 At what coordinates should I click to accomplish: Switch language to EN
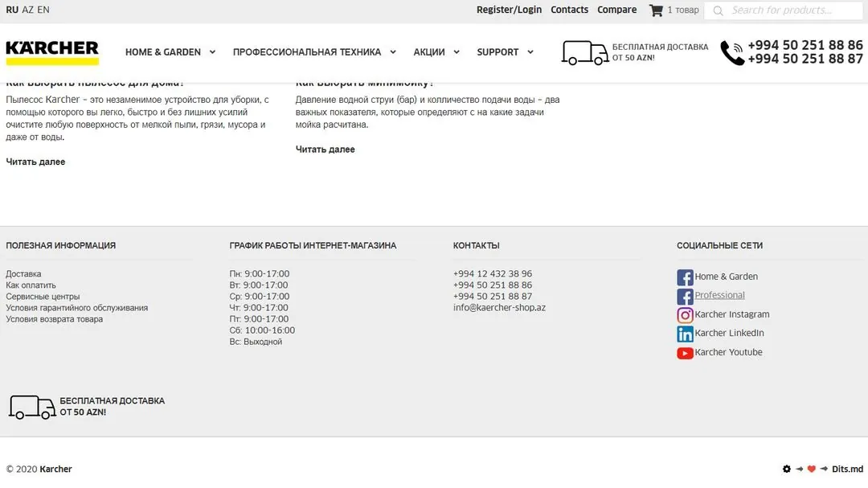[x=43, y=10]
